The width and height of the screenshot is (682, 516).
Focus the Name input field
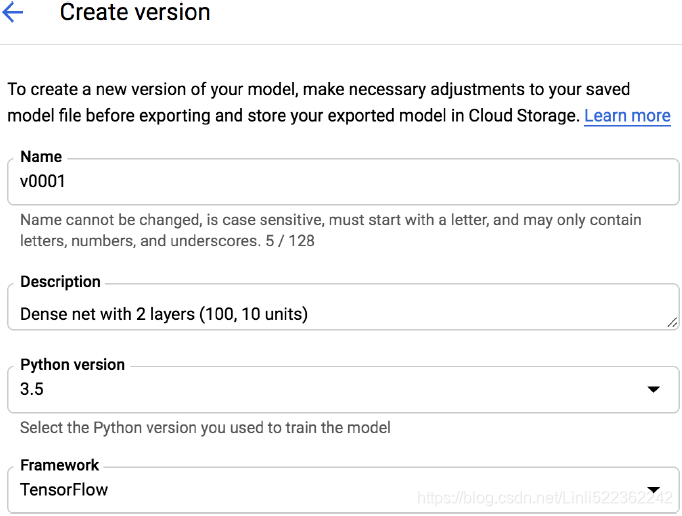click(x=343, y=181)
